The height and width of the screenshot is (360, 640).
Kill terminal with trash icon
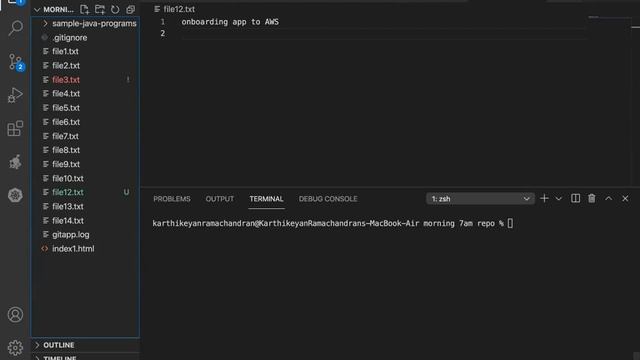pos(592,199)
